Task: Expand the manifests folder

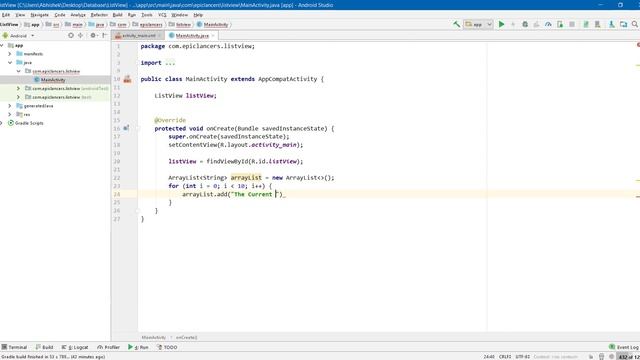Action: click(x=10, y=54)
